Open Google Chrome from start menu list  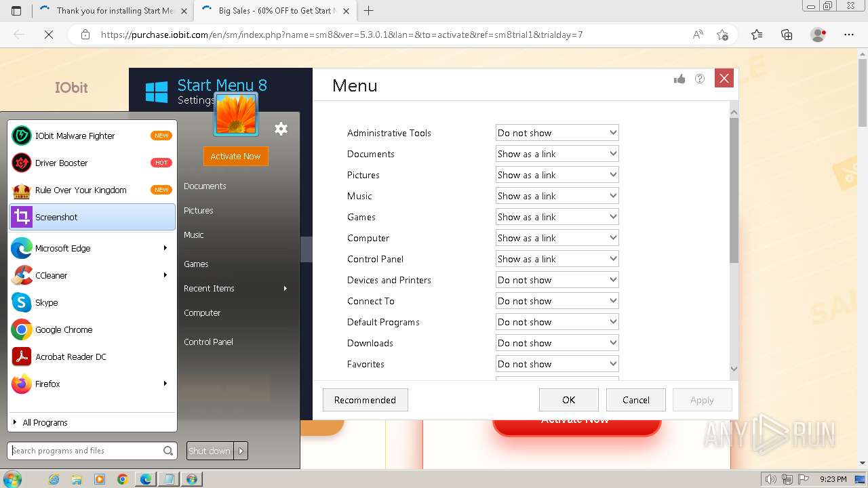[x=92, y=329]
